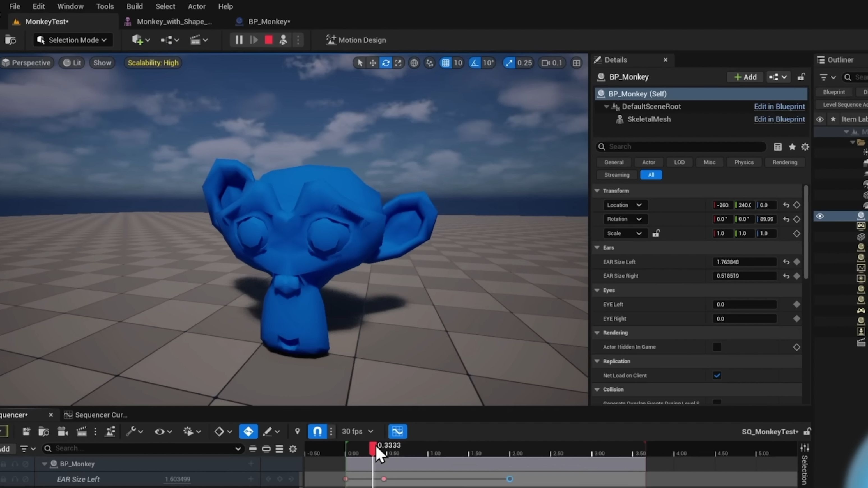This screenshot has height=488, width=868.
Task: Pause the simulation playback
Action: [239, 40]
